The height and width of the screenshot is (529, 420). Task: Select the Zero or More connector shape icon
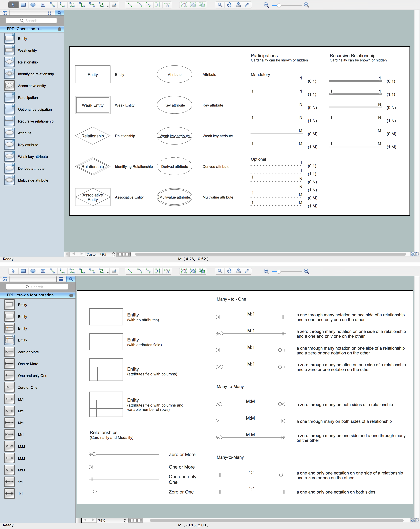(9, 352)
